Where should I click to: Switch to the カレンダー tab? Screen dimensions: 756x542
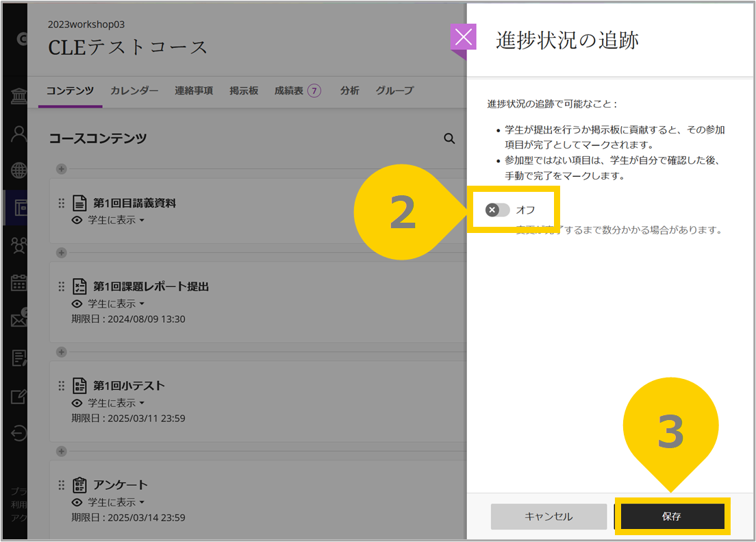134,90
